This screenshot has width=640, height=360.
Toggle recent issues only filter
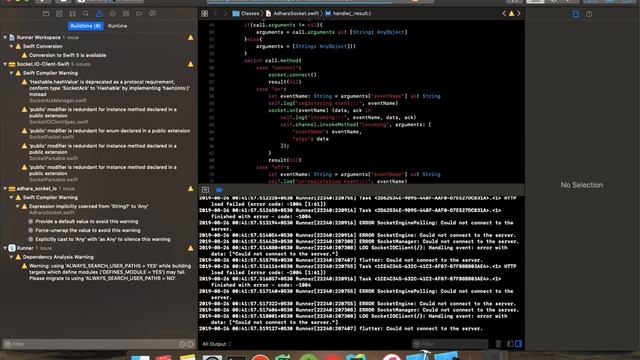[182, 344]
